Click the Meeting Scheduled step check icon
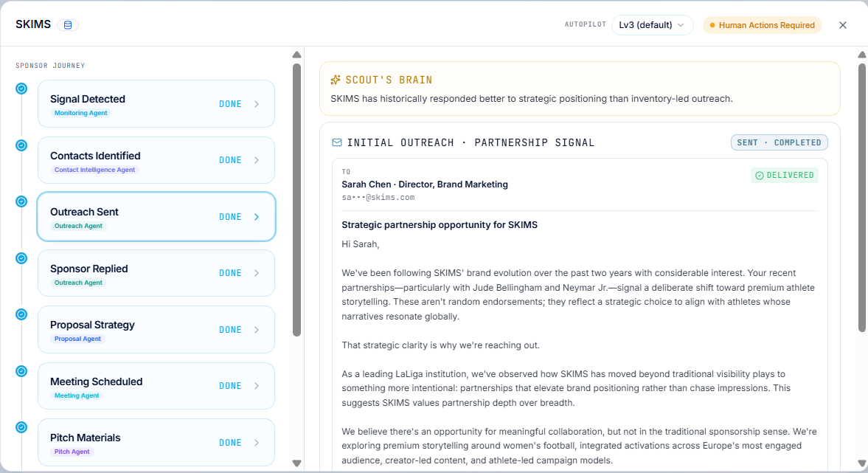 (x=21, y=371)
